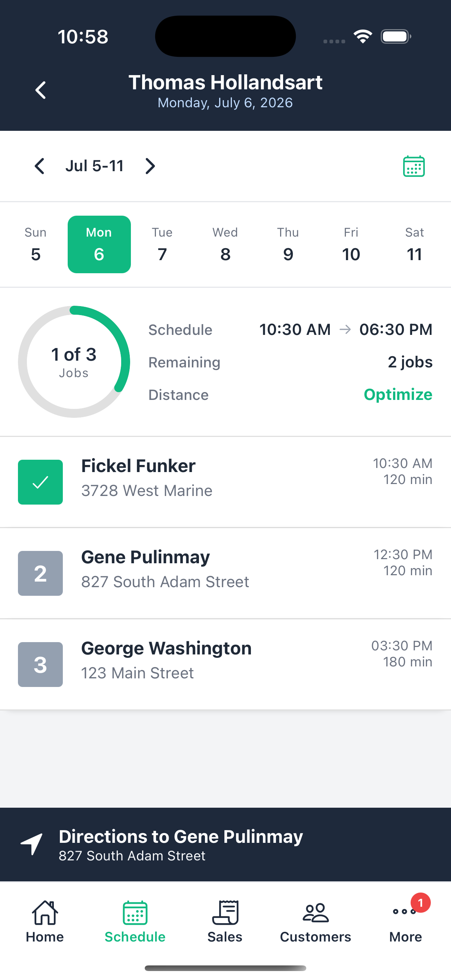Screen dimensions: 451x980
Task: Tap the 1 of 3 Jobs progress ring
Action: pyautogui.click(x=74, y=362)
